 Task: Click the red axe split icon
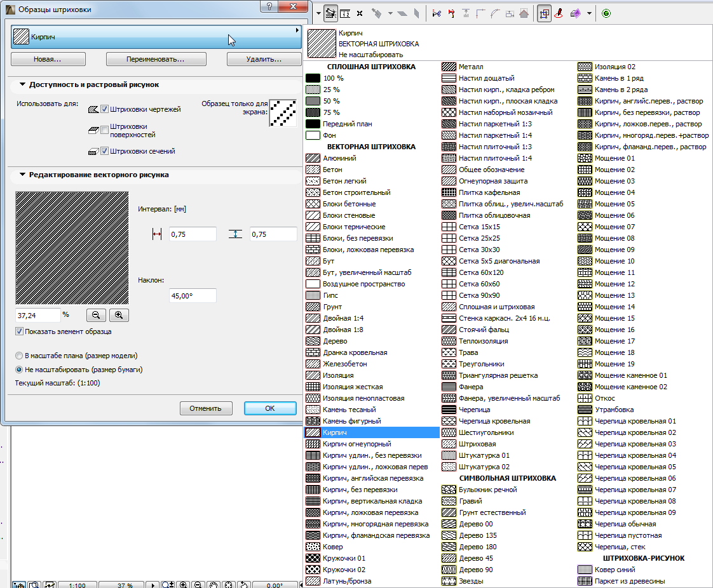(451, 13)
